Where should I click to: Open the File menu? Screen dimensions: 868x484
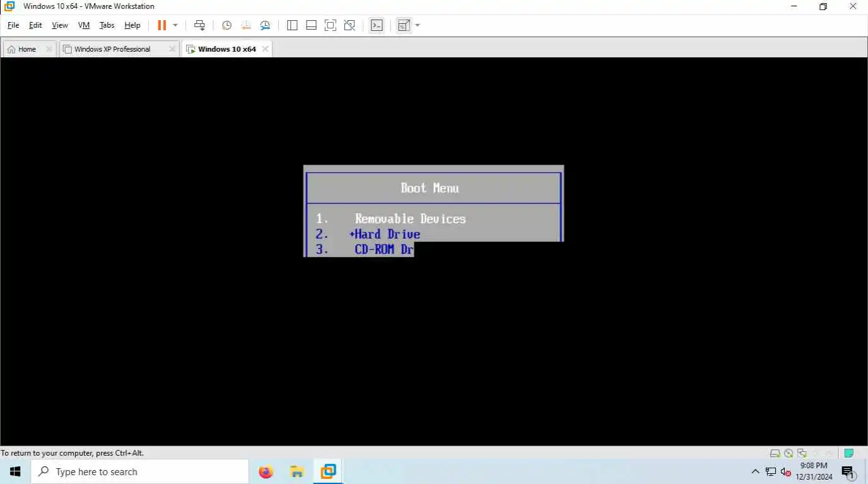click(13, 25)
